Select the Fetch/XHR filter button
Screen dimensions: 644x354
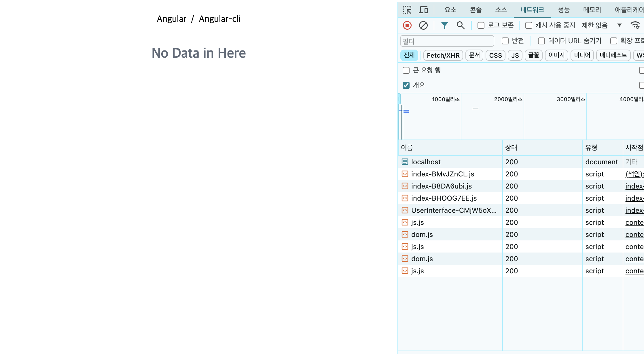(x=443, y=55)
